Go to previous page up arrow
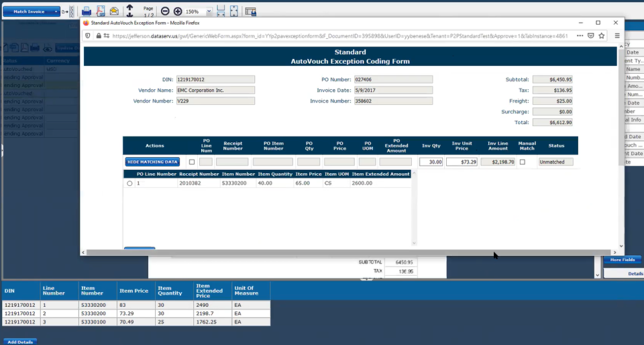 [x=129, y=8]
